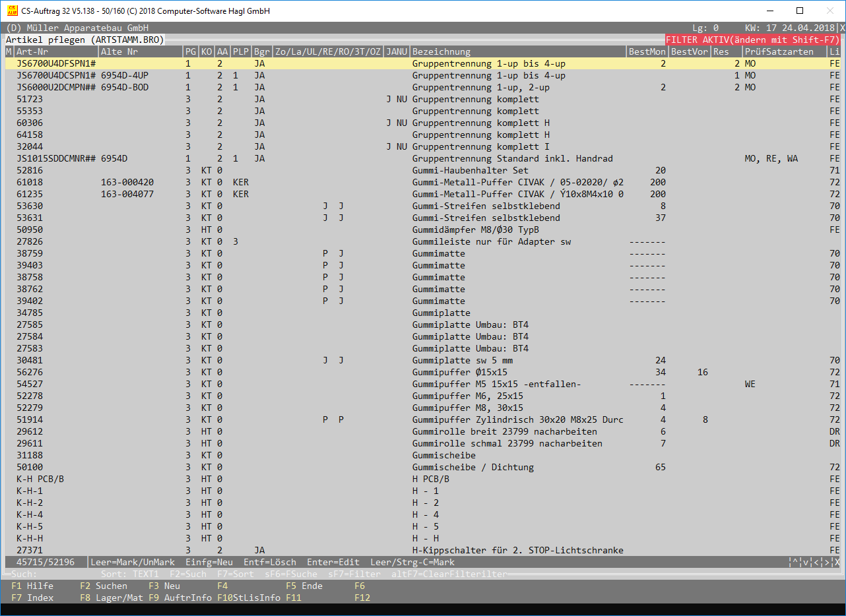Click the scroll up caret in status bar
The height and width of the screenshot is (616, 846).
796,563
